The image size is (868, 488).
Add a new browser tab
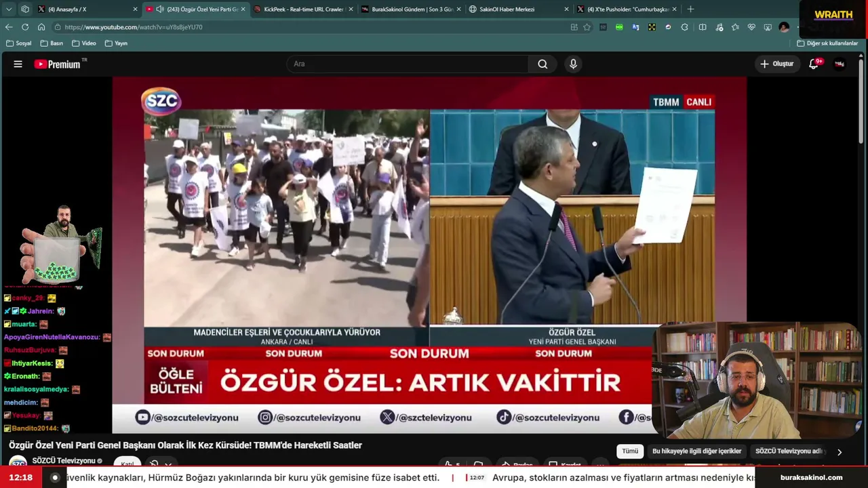click(690, 9)
